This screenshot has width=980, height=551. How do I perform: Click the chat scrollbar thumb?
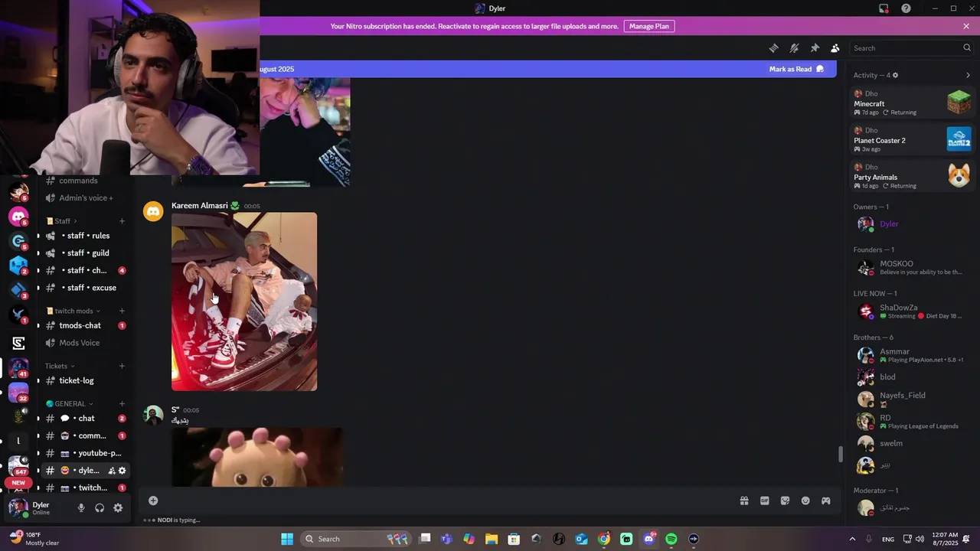(x=840, y=455)
